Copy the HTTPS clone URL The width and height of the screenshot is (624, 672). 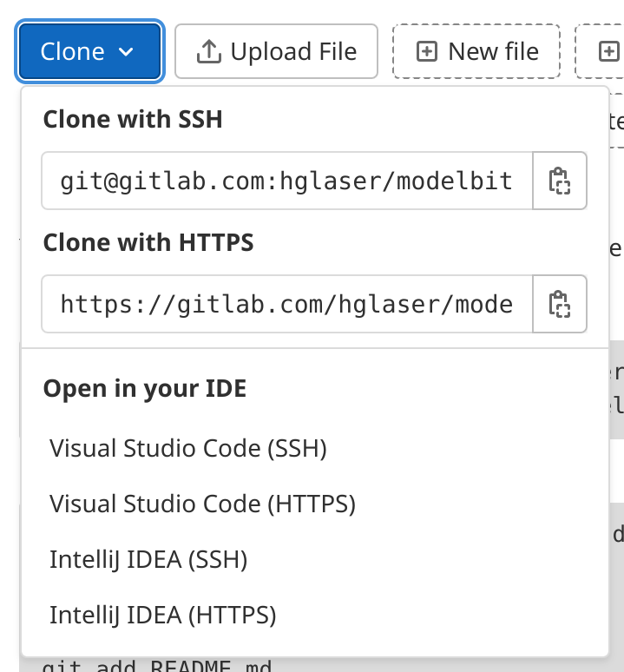(x=559, y=304)
